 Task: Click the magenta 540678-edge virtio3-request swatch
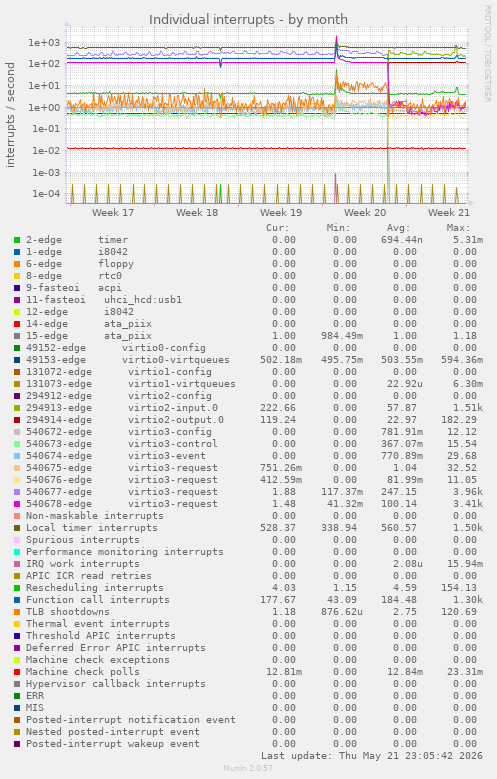coord(17,504)
